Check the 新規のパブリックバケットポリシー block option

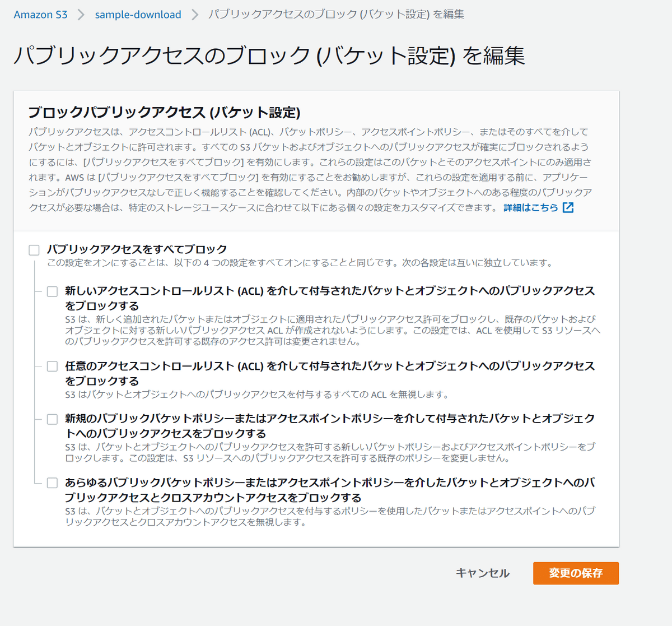pos(52,419)
